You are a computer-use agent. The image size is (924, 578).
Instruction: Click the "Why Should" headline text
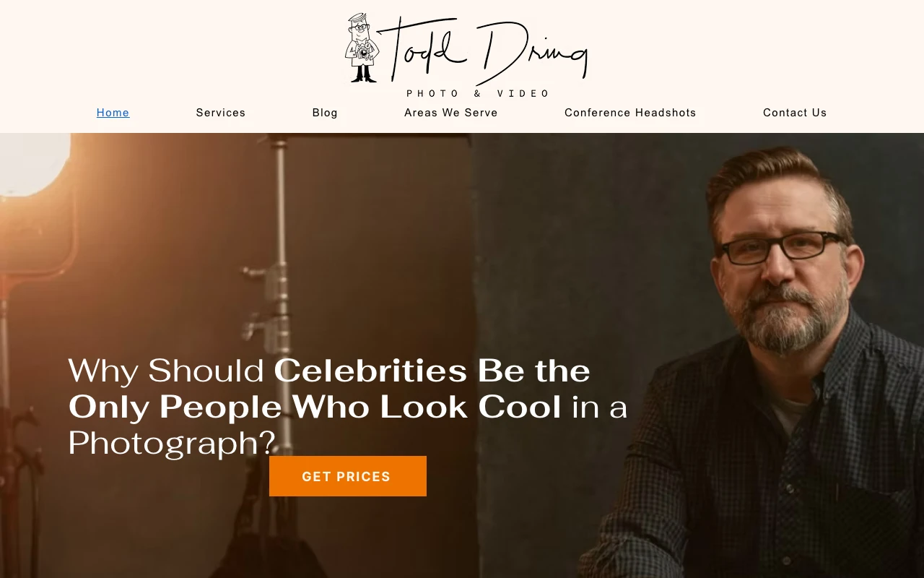(167, 371)
